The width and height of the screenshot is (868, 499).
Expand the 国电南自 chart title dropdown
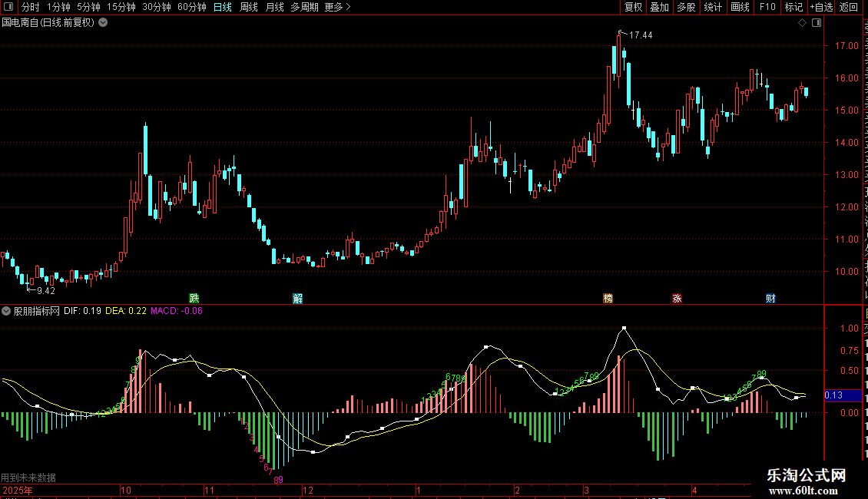coord(103,23)
